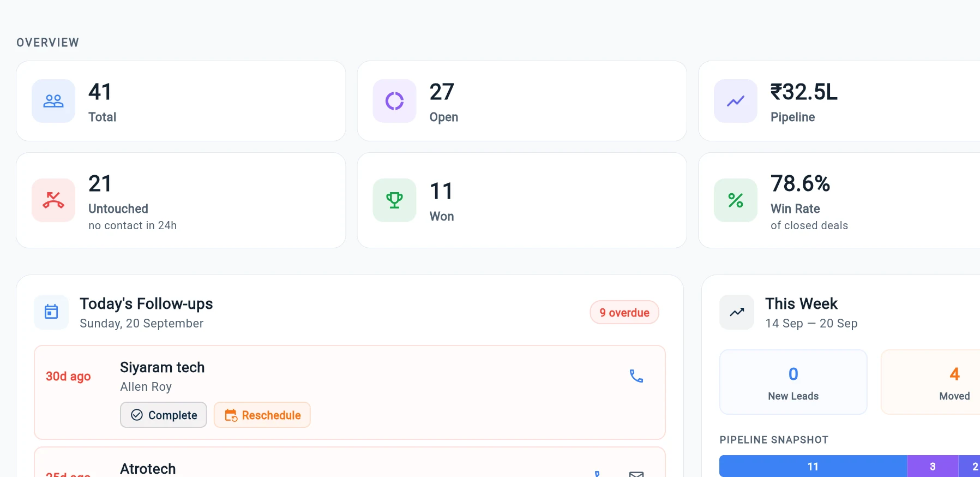Click the OVERVIEW section heading

47,43
